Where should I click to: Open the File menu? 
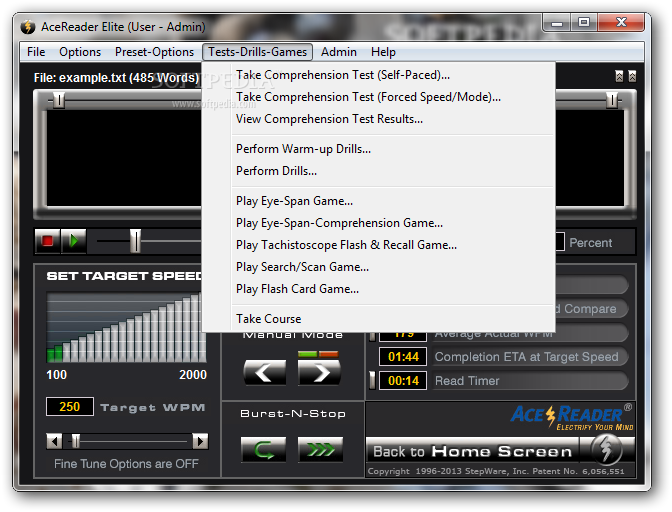tap(36, 52)
